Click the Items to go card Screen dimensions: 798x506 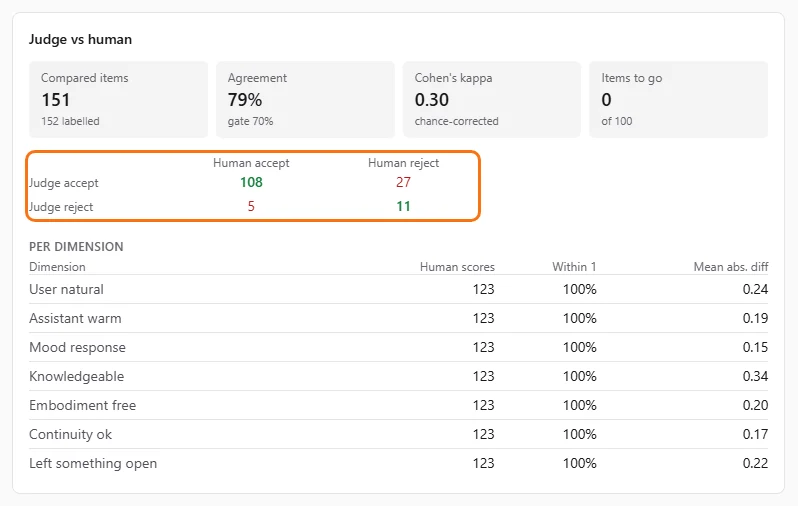click(678, 100)
